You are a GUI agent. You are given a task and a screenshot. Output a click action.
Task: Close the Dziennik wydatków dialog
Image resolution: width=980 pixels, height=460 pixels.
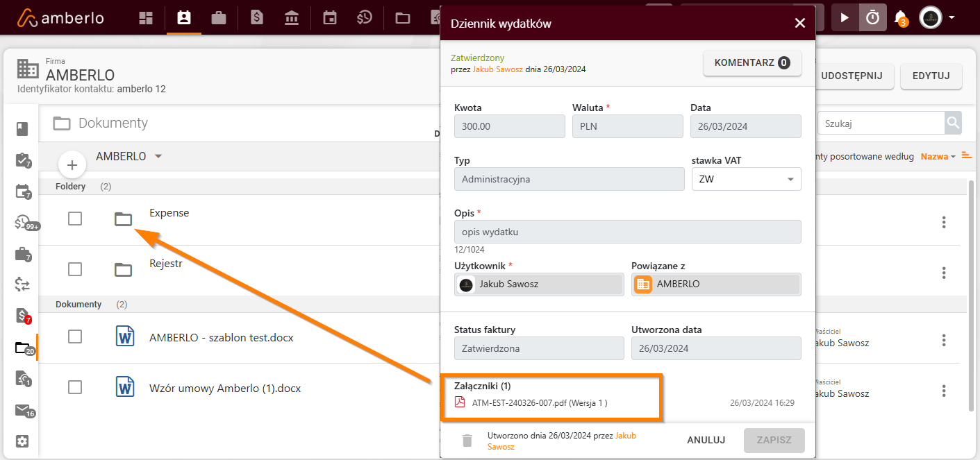pyautogui.click(x=800, y=23)
